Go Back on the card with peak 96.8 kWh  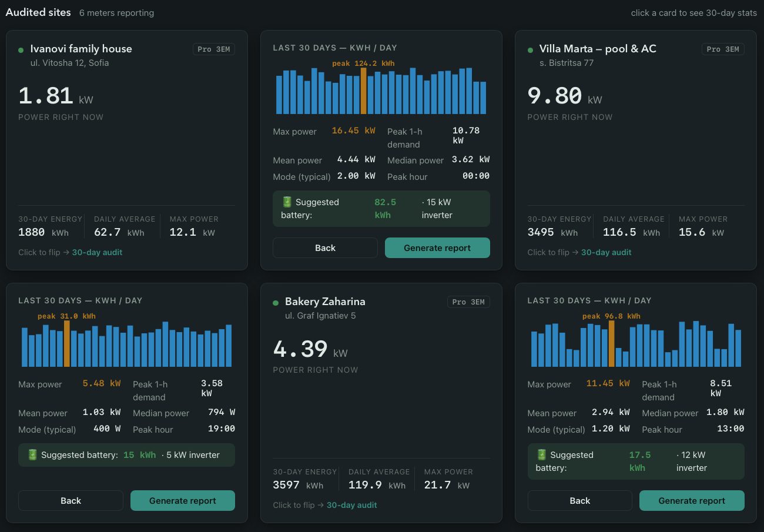(x=579, y=500)
